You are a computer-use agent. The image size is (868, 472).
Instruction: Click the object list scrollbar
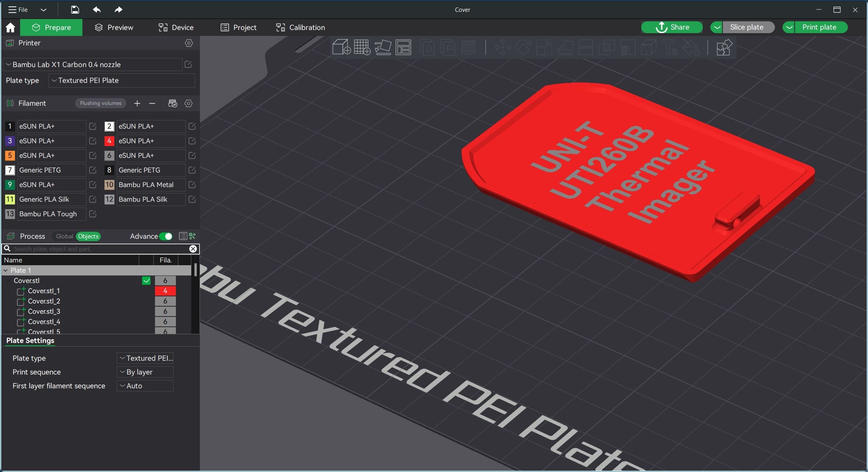click(x=195, y=270)
